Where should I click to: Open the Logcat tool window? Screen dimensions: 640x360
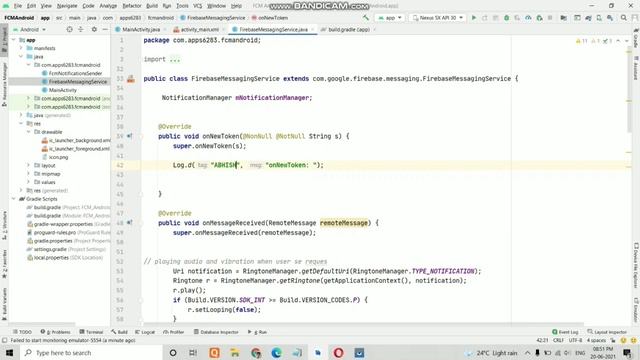point(145,332)
